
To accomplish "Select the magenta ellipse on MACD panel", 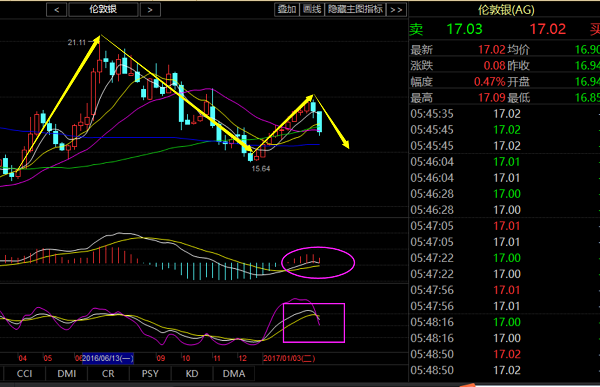I will coord(318,263).
